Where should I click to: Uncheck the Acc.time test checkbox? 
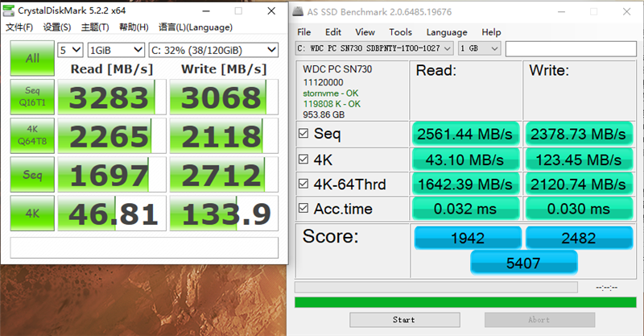pyautogui.click(x=303, y=208)
